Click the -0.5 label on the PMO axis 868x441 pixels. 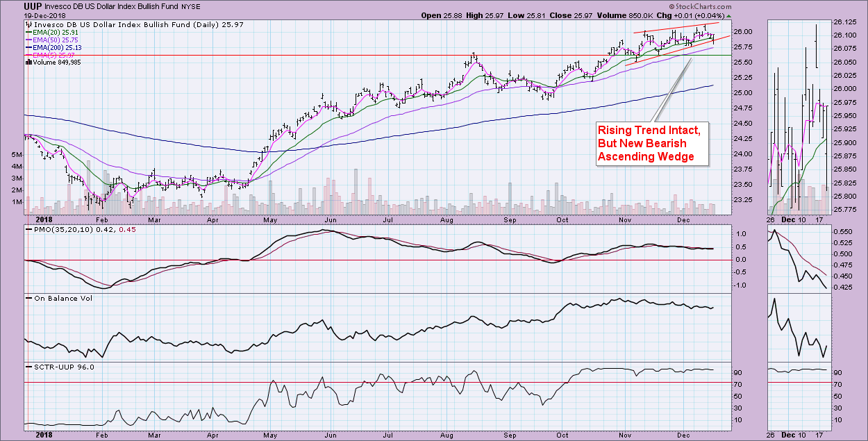point(740,272)
